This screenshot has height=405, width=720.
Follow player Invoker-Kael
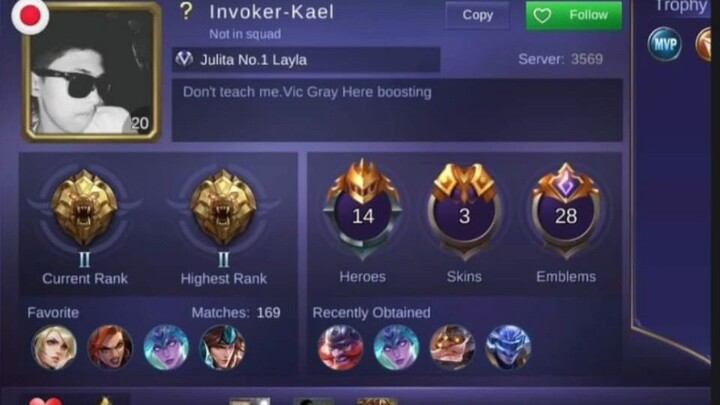pyautogui.click(x=574, y=15)
